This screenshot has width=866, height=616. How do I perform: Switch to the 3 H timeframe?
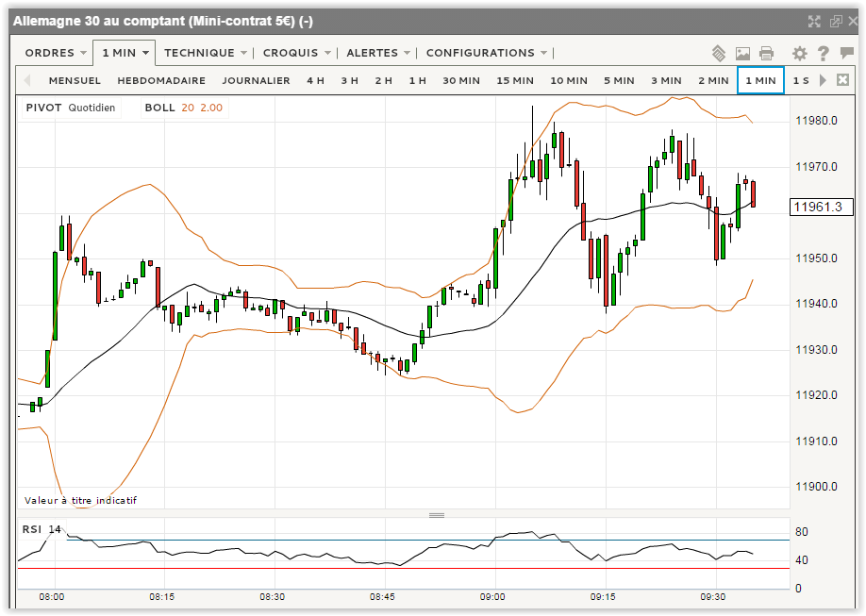(x=350, y=81)
